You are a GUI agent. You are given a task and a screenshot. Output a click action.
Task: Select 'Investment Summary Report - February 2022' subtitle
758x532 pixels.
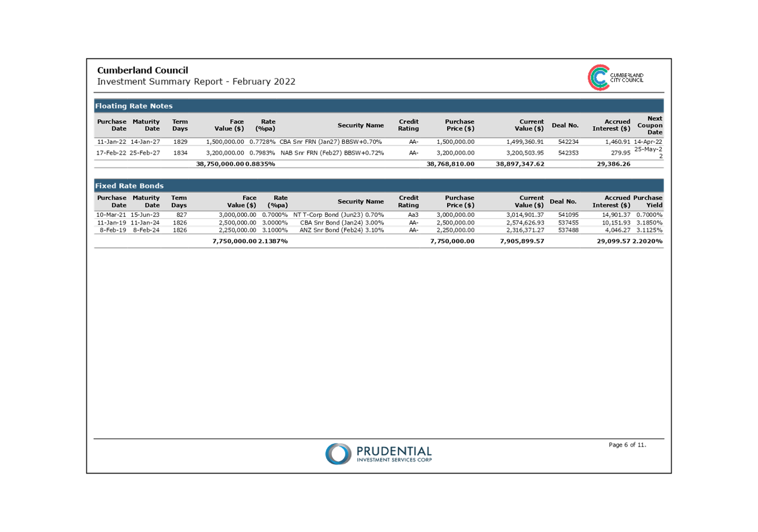pyautogui.click(x=196, y=82)
